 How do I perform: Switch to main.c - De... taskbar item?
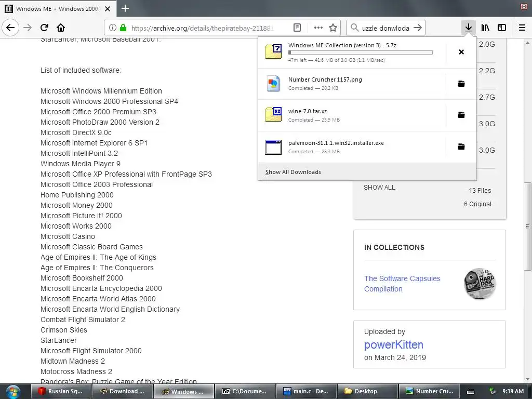[x=307, y=391]
